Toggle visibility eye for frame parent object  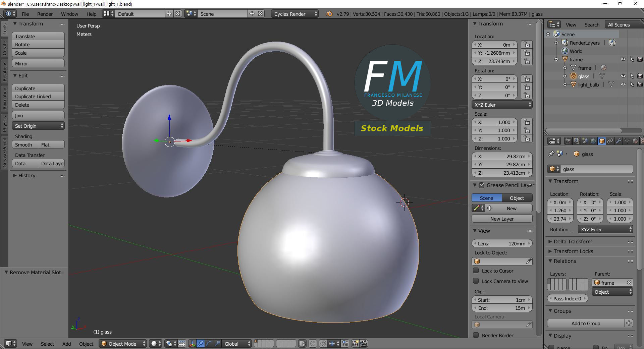pyautogui.click(x=623, y=59)
